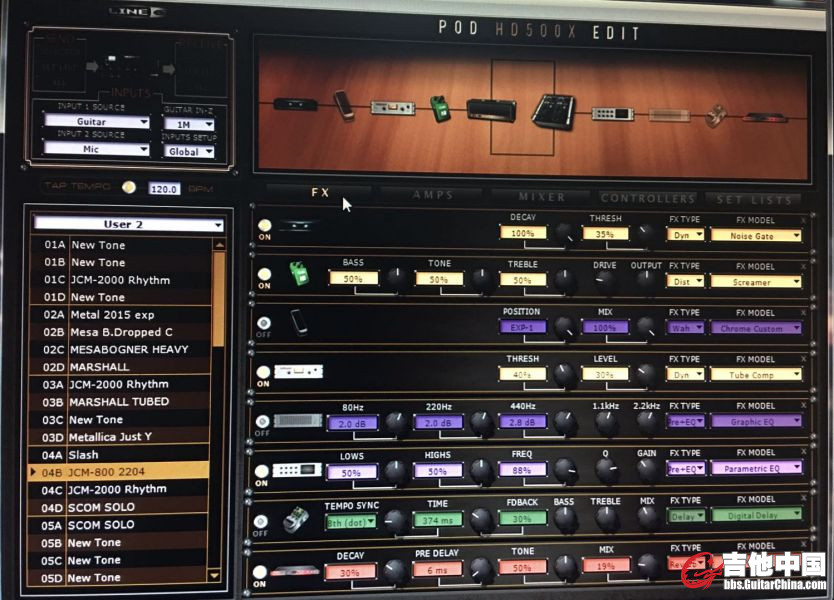Screen dimensions: 834x600
Task: Click the tempo BPM value field
Action: [164, 189]
